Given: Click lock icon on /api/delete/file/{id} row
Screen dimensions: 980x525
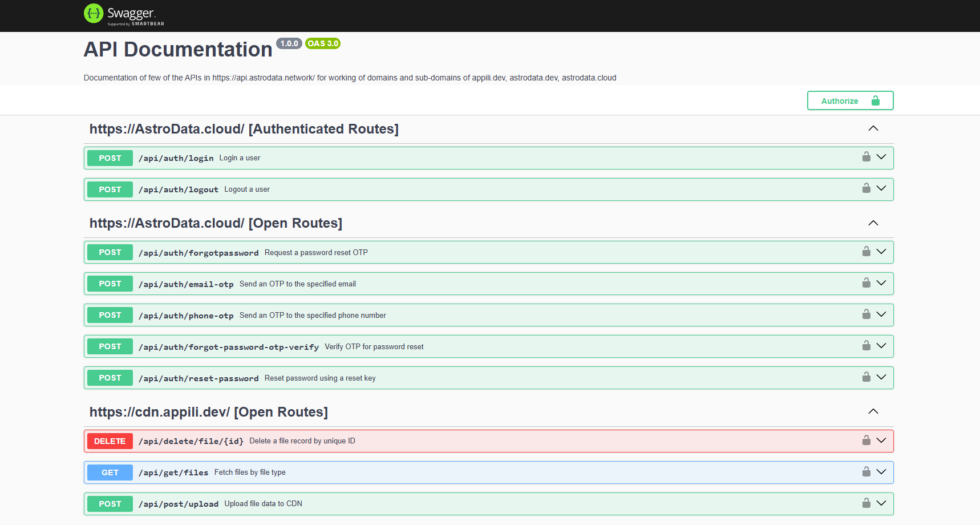Looking at the screenshot, I should point(866,441).
